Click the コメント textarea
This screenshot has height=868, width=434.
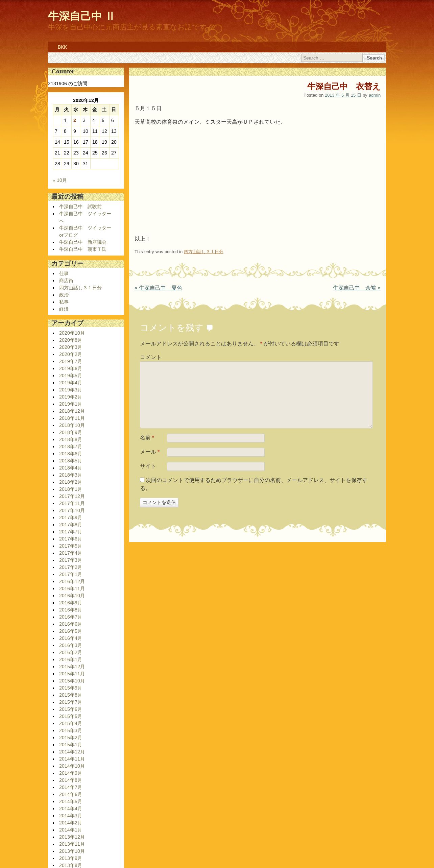click(x=256, y=395)
